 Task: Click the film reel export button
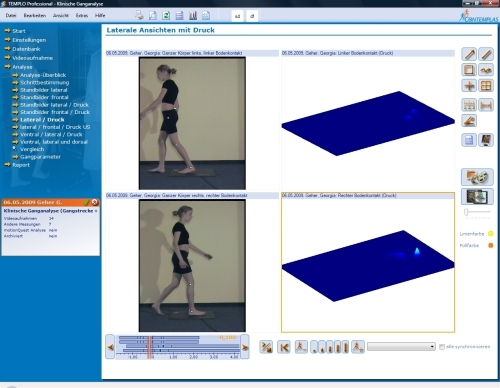(x=477, y=177)
